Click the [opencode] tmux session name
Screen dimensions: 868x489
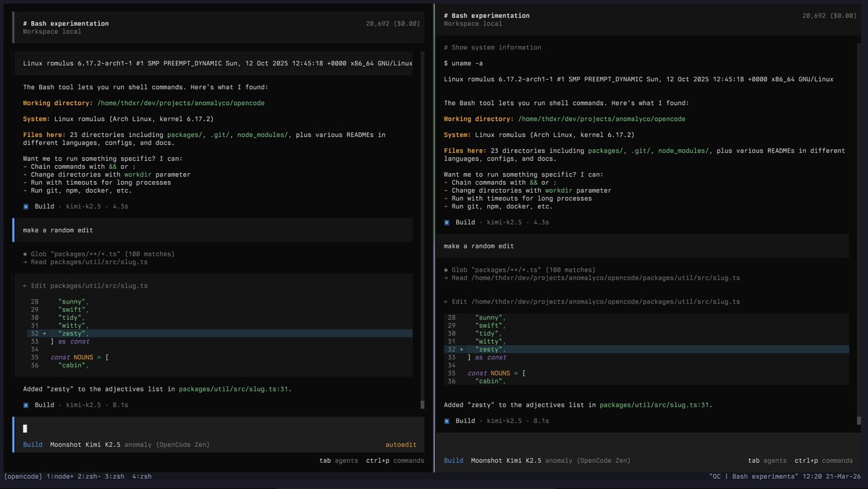(x=23, y=476)
